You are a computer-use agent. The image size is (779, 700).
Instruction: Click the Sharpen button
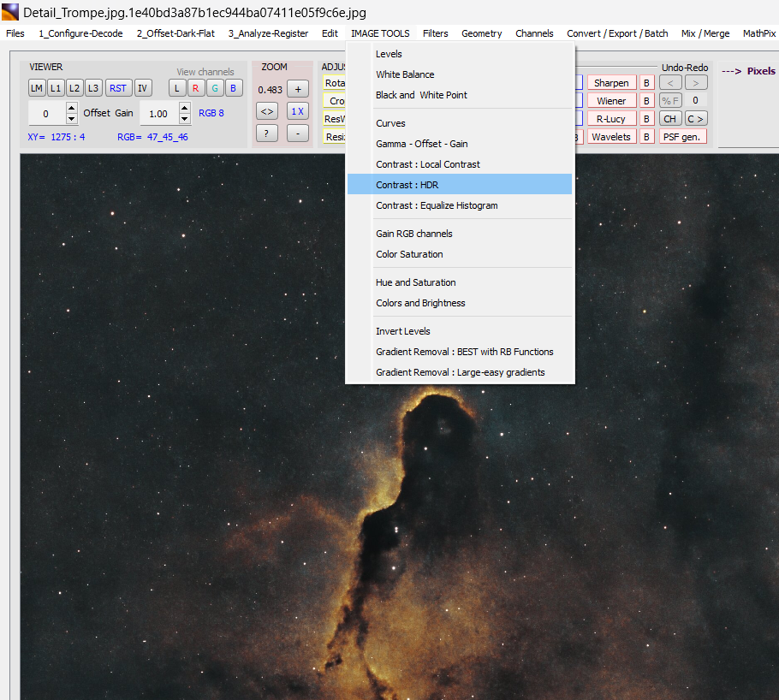pyautogui.click(x=611, y=83)
